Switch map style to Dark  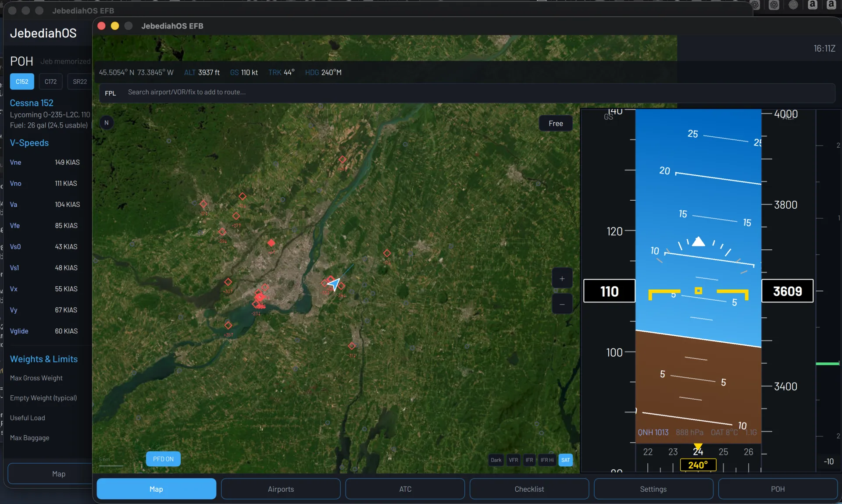pos(496,460)
